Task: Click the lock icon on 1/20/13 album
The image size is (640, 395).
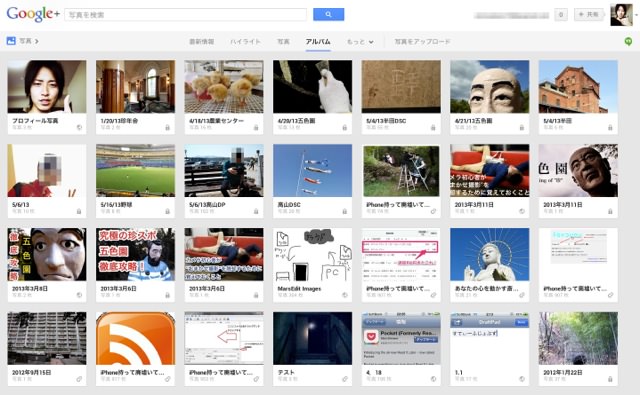Action: pyautogui.click(x=167, y=127)
